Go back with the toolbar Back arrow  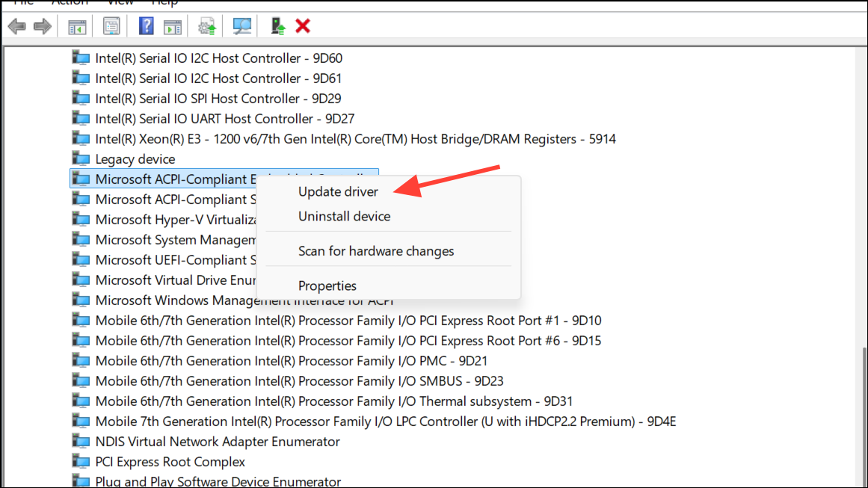coord(17,26)
